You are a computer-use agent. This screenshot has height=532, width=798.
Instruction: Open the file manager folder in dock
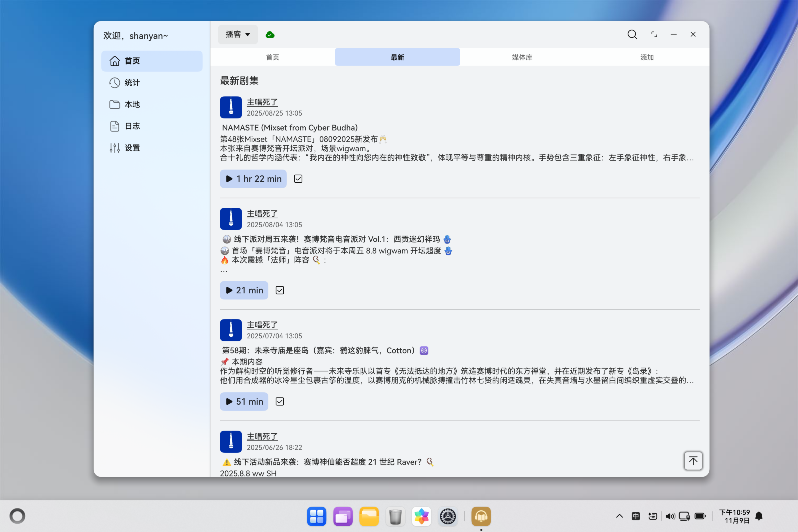pyautogui.click(x=369, y=516)
